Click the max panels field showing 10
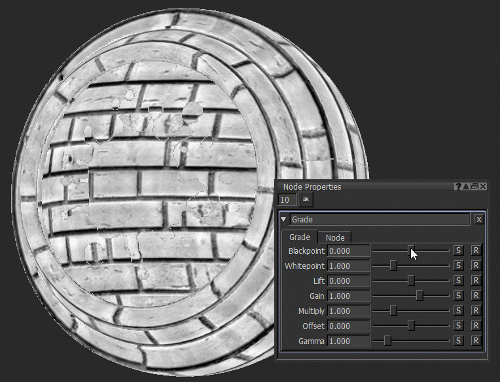 [287, 200]
